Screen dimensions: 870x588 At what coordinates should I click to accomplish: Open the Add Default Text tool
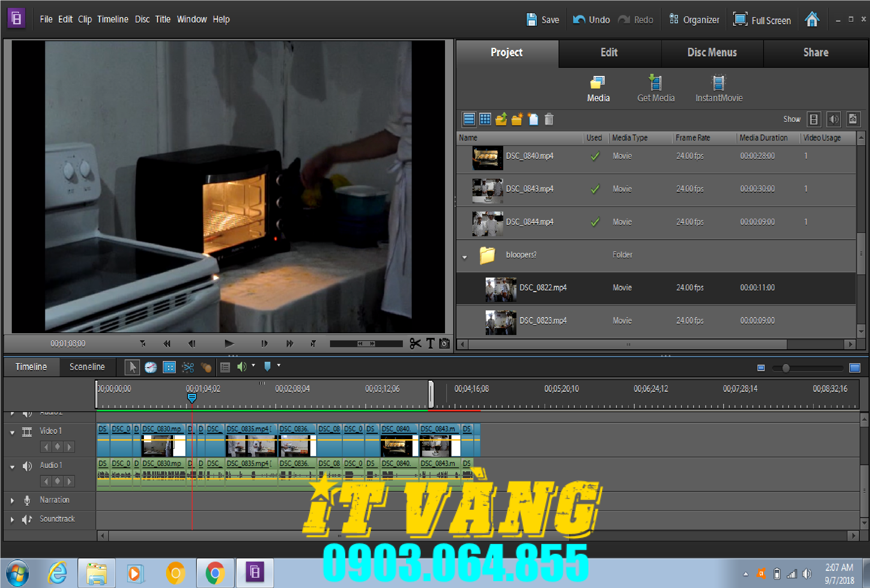click(430, 343)
